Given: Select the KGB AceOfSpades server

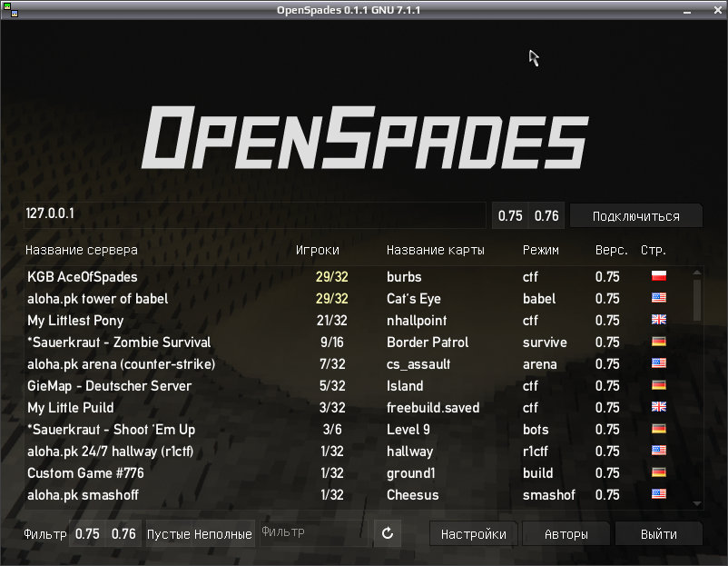Looking at the screenshot, I should click(358, 276).
